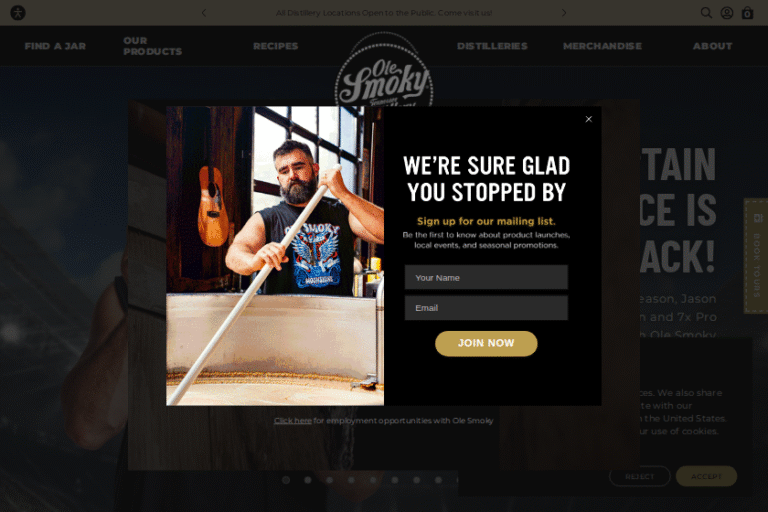Viewport: 768px width, 512px height.
Task: Open the Book Tours side tab
Action: coord(756,256)
